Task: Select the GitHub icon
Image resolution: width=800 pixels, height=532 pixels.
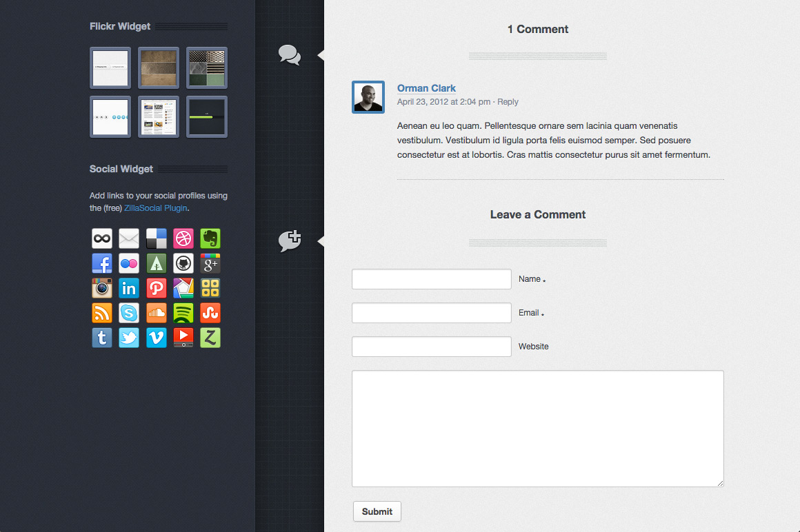Action: pos(183,263)
